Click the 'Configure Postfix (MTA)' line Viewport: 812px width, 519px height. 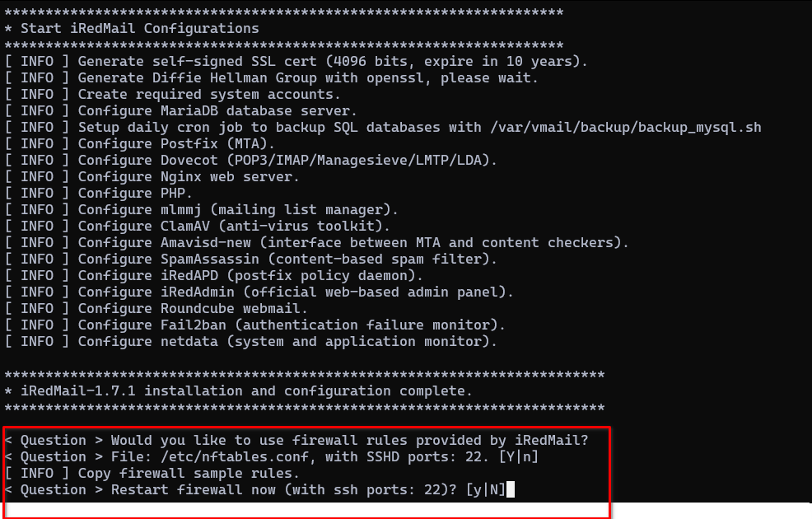tap(139, 143)
